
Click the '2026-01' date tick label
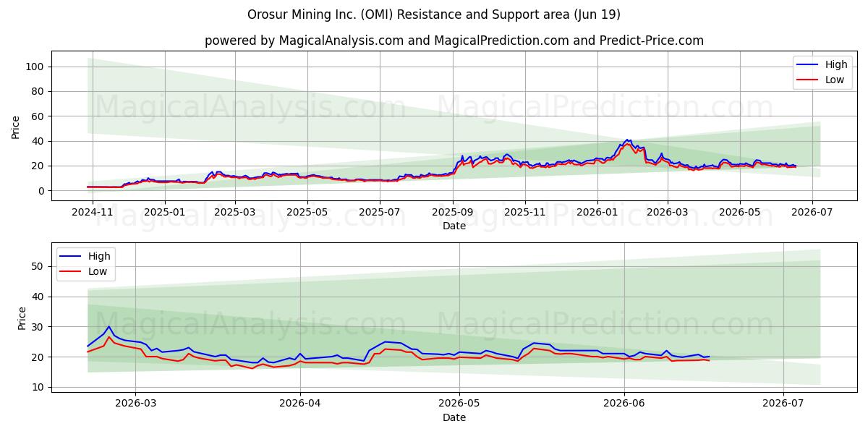coord(597,213)
